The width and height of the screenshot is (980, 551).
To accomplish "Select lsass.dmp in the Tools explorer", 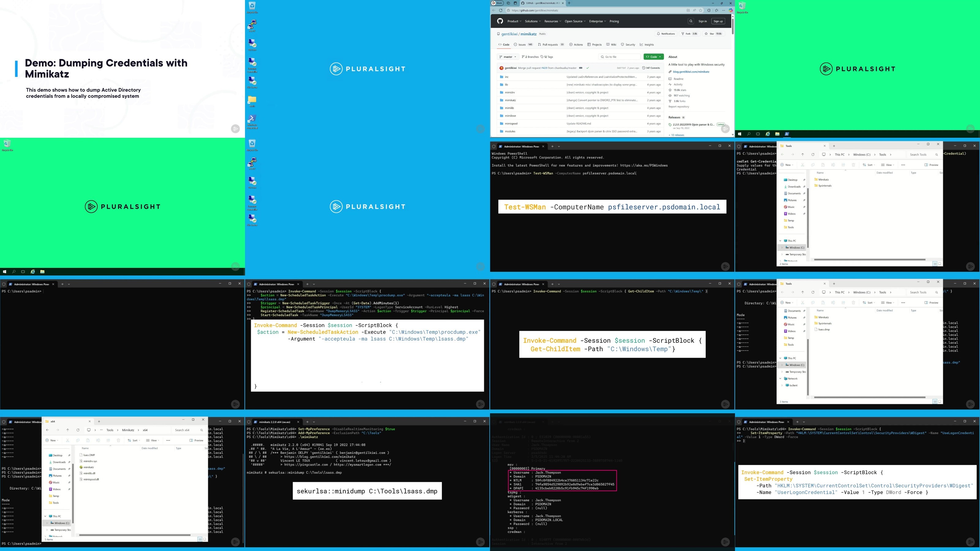I will 822,330.
